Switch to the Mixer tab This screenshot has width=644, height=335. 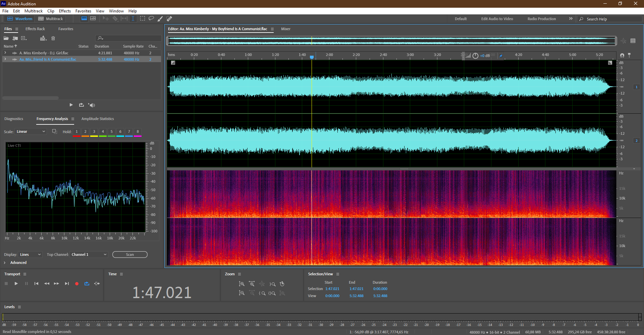(x=285, y=29)
